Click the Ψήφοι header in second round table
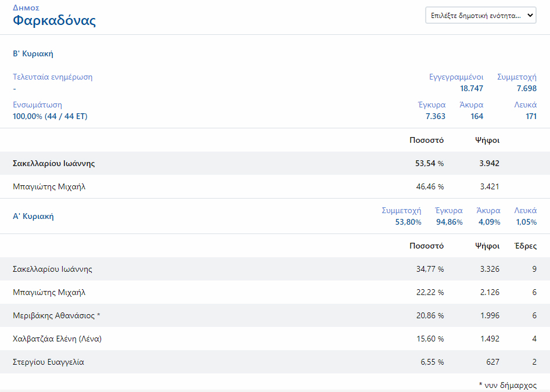This screenshot has height=392, width=550. (x=487, y=140)
